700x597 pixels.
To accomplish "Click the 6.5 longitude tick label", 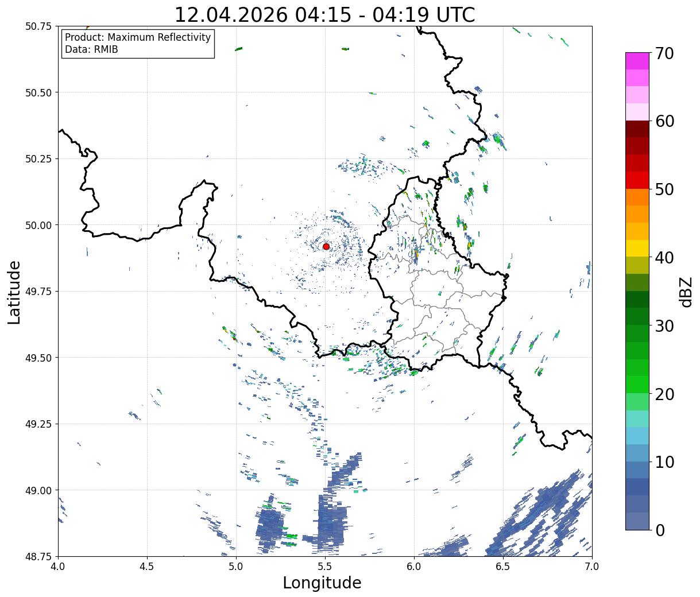I will (503, 567).
